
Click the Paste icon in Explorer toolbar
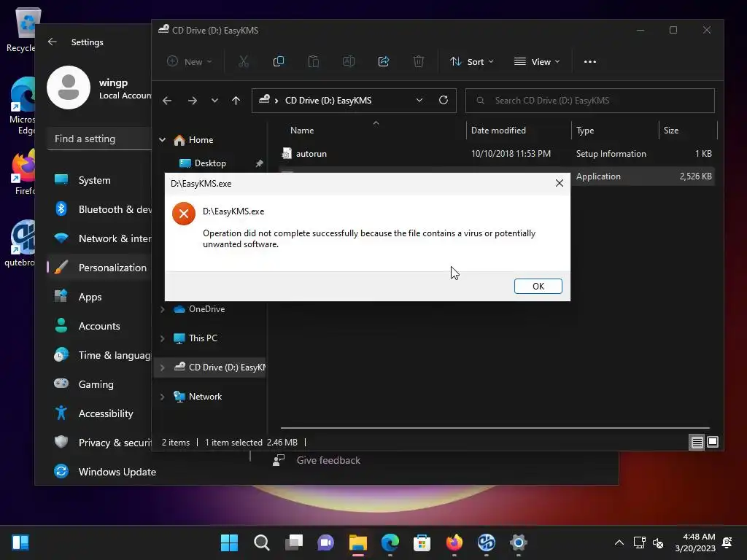coord(314,61)
